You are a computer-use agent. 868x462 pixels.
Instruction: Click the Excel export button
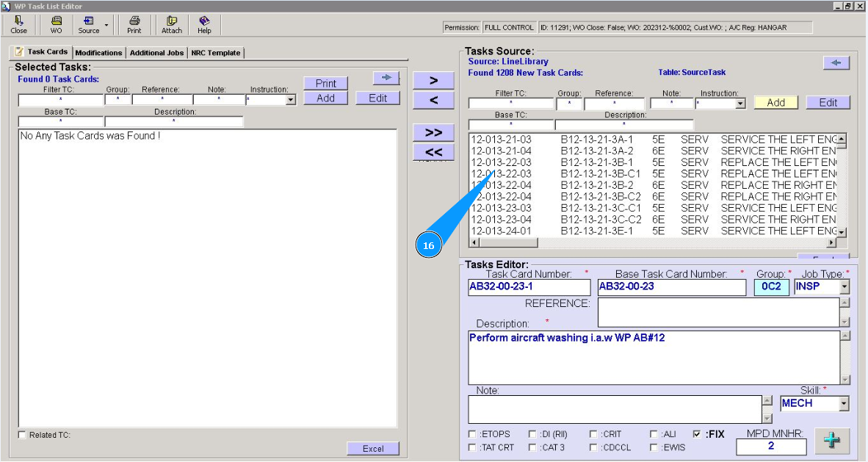(373, 449)
